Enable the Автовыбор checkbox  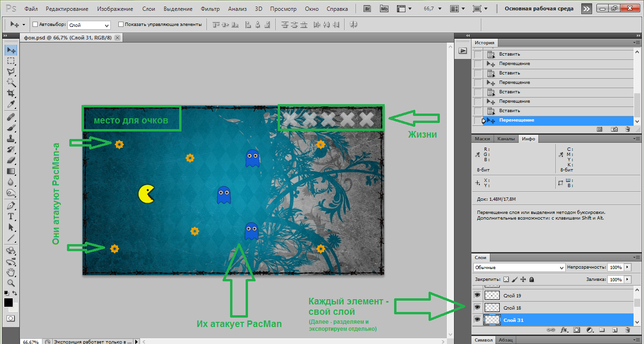(35, 24)
